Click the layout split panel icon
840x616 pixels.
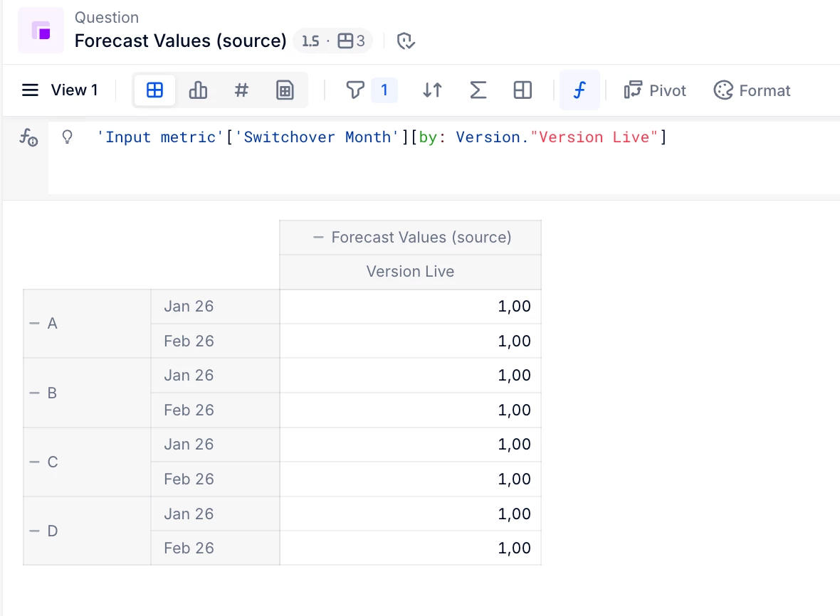(523, 90)
